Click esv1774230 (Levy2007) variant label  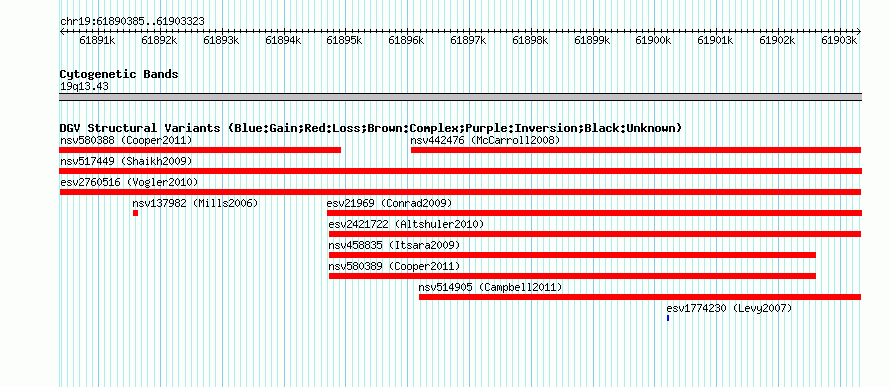click(x=729, y=308)
